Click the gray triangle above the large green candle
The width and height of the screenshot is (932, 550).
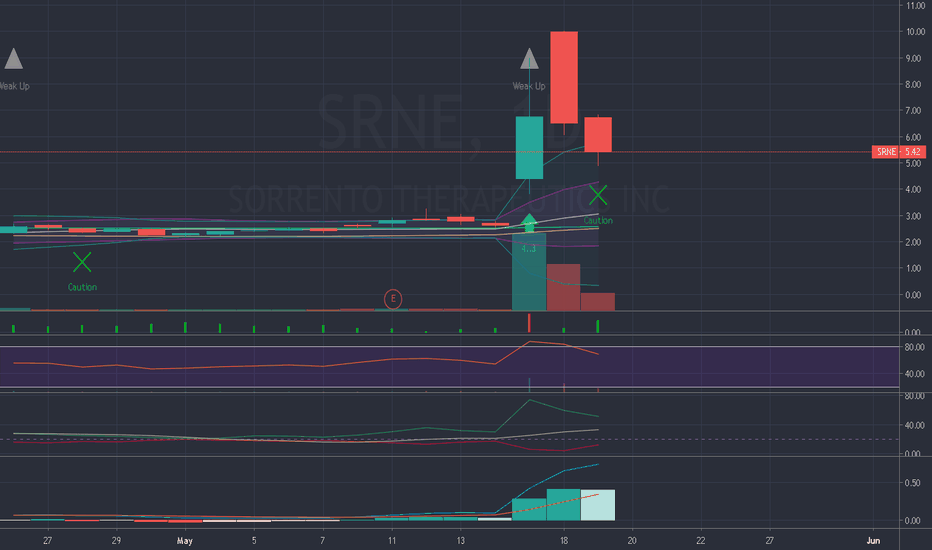(529, 59)
